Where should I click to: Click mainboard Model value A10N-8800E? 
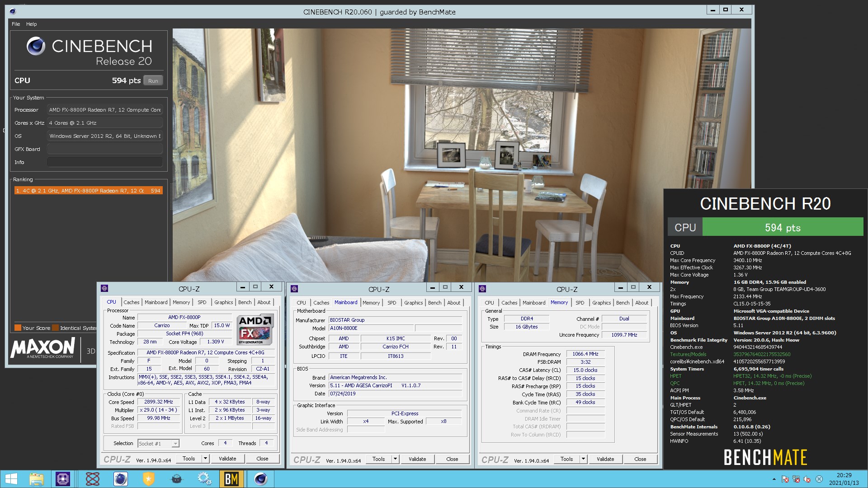[371, 328]
